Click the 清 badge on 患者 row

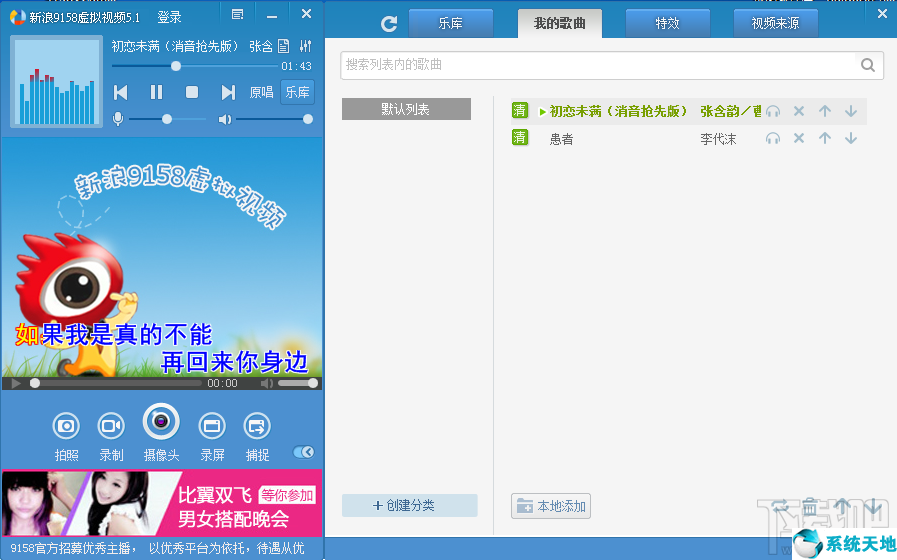coord(519,137)
